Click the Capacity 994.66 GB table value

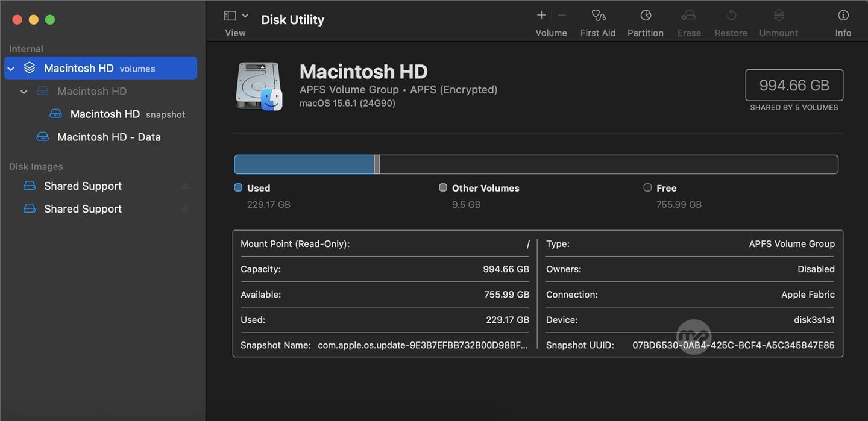pyautogui.click(x=506, y=269)
